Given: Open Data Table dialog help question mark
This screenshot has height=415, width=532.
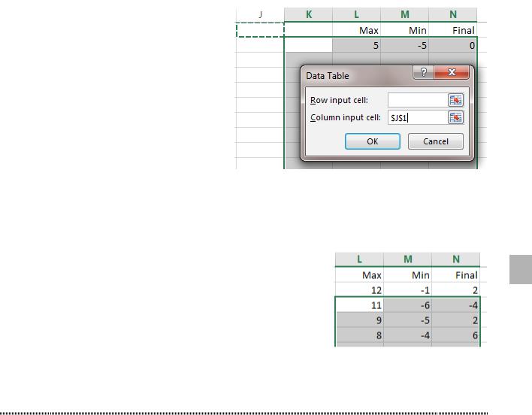Looking at the screenshot, I should (x=424, y=72).
